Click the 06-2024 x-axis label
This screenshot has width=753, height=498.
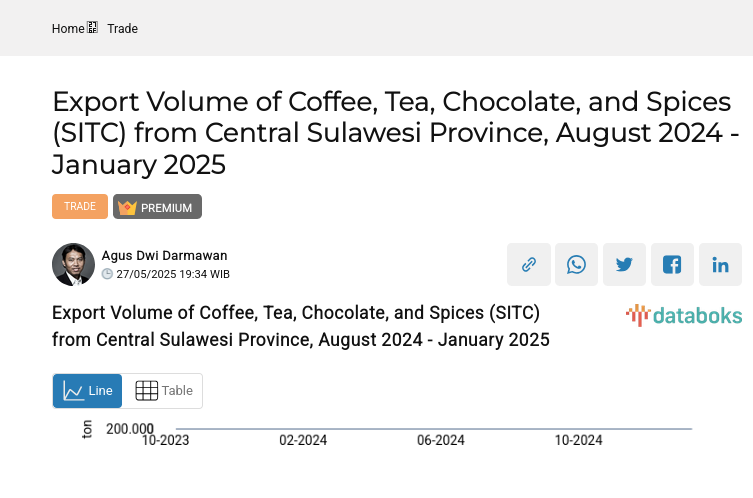(x=441, y=440)
